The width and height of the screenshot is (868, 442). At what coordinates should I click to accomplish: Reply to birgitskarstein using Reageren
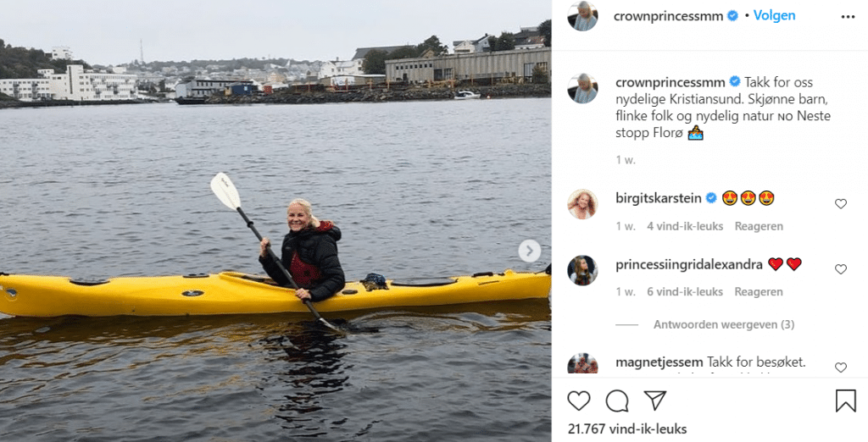759,226
